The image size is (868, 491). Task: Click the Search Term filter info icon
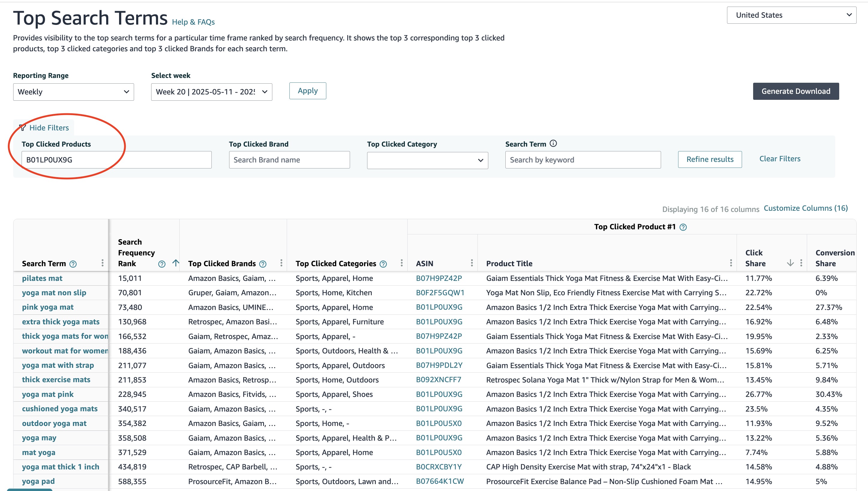(553, 144)
